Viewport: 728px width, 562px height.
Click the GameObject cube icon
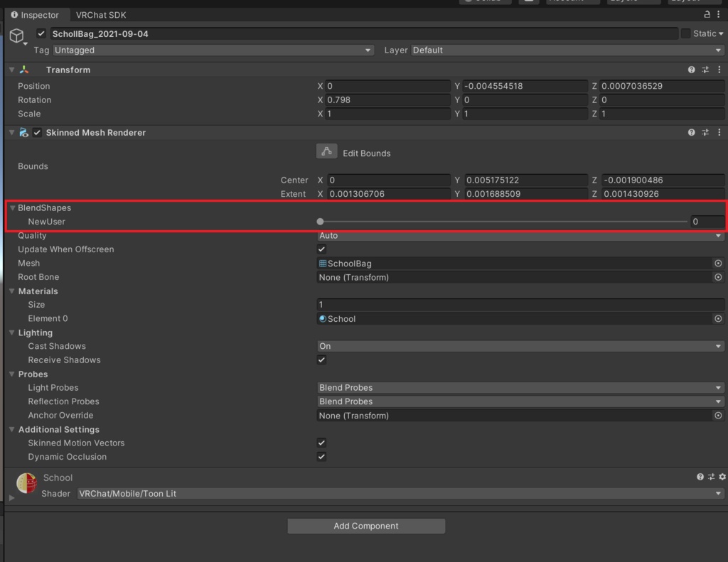tap(17, 36)
